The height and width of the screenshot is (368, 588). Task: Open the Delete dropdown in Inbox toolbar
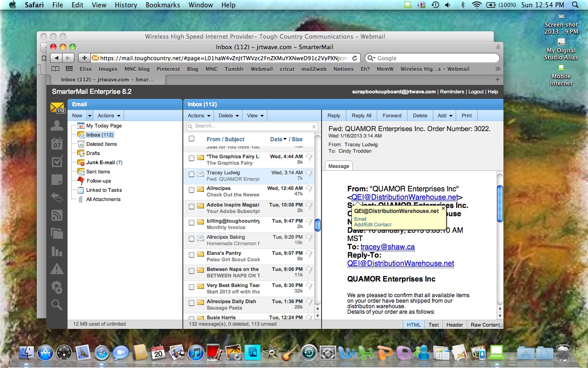[x=228, y=116]
